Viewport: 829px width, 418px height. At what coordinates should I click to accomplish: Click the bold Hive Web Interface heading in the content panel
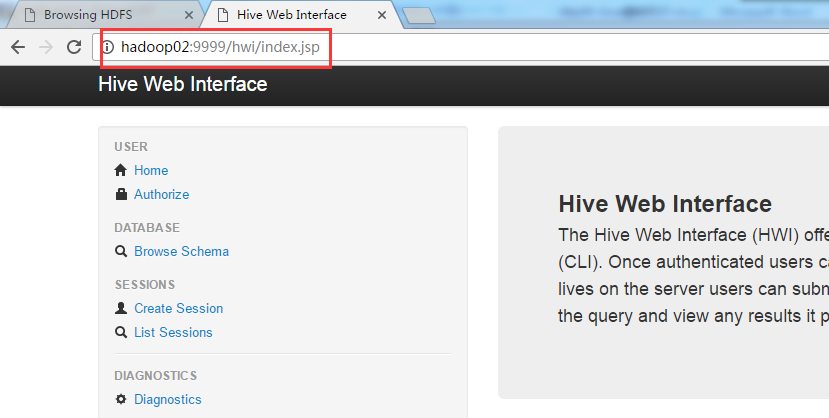coord(665,204)
